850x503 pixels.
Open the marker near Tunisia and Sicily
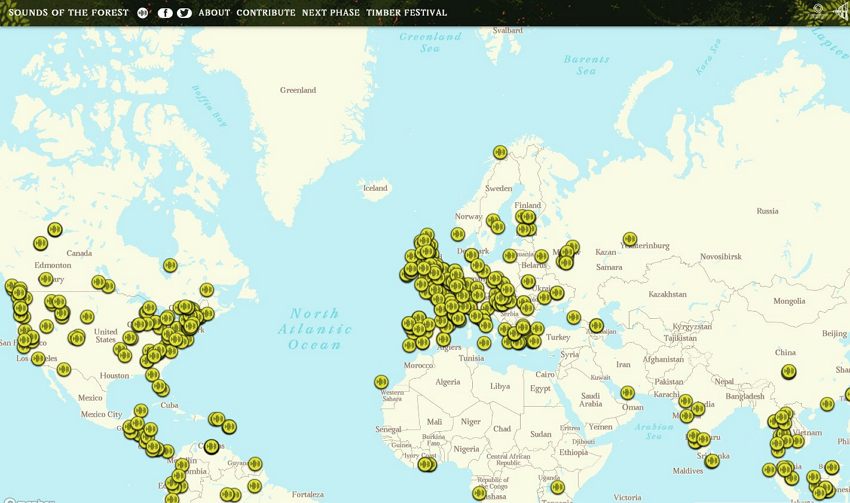coord(484,343)
